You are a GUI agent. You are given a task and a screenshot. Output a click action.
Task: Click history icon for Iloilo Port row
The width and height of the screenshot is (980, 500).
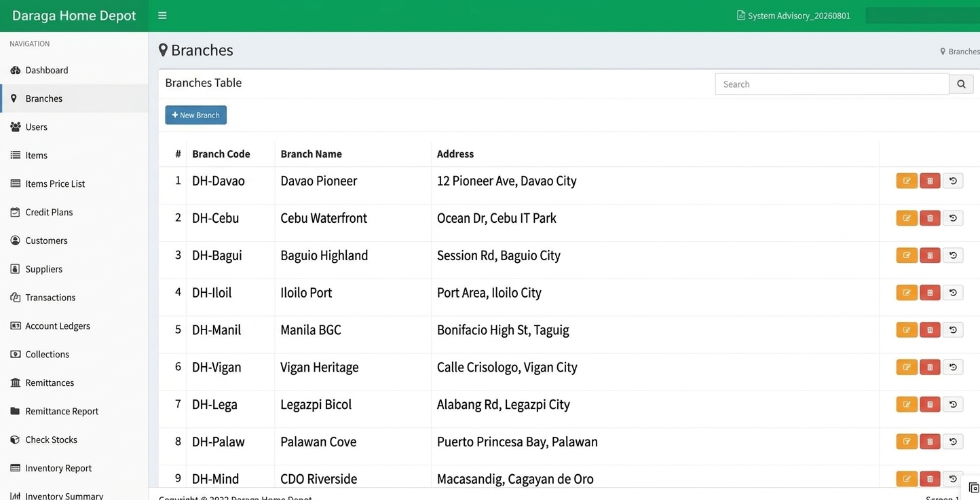953,293
